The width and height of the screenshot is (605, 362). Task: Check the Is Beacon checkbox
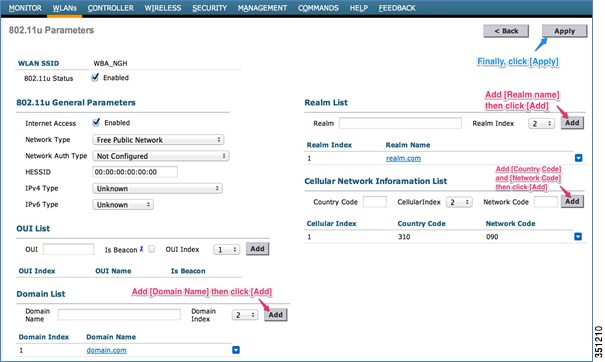pyautogui.click(x=152, y=249)
